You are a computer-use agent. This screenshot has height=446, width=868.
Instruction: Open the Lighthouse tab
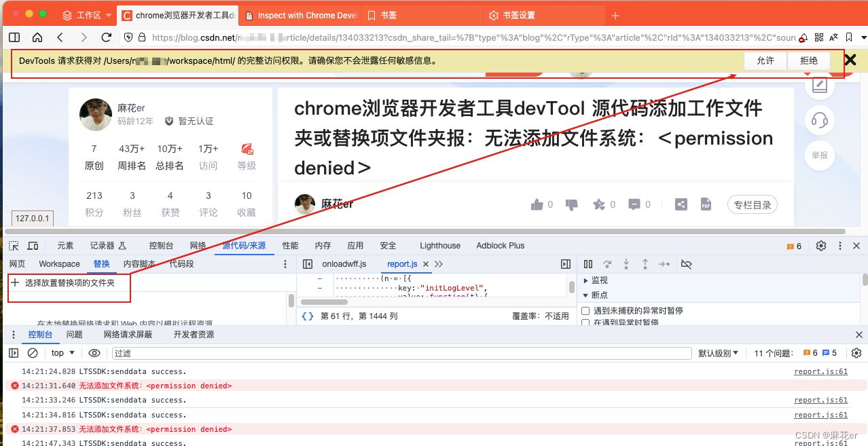440,246
